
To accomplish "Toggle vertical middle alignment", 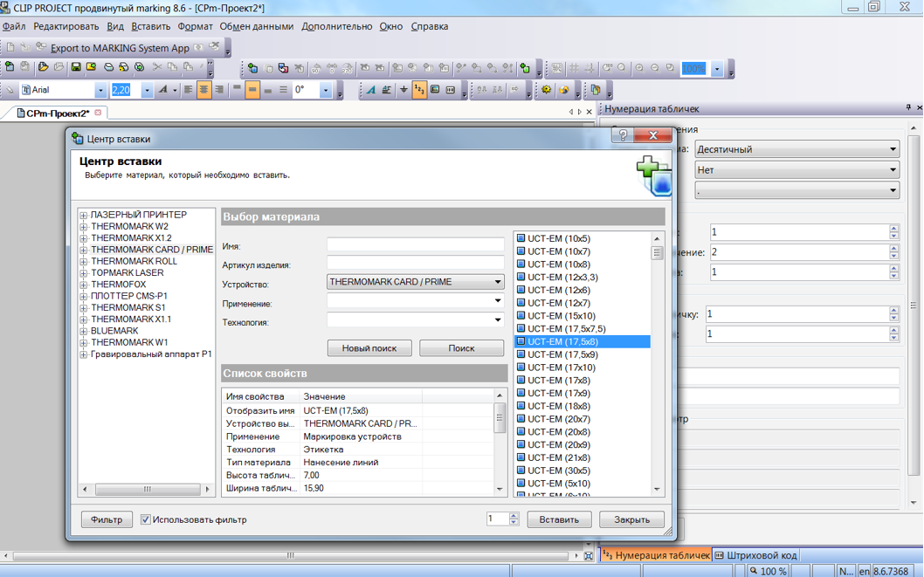I will [x=252, y=90].
